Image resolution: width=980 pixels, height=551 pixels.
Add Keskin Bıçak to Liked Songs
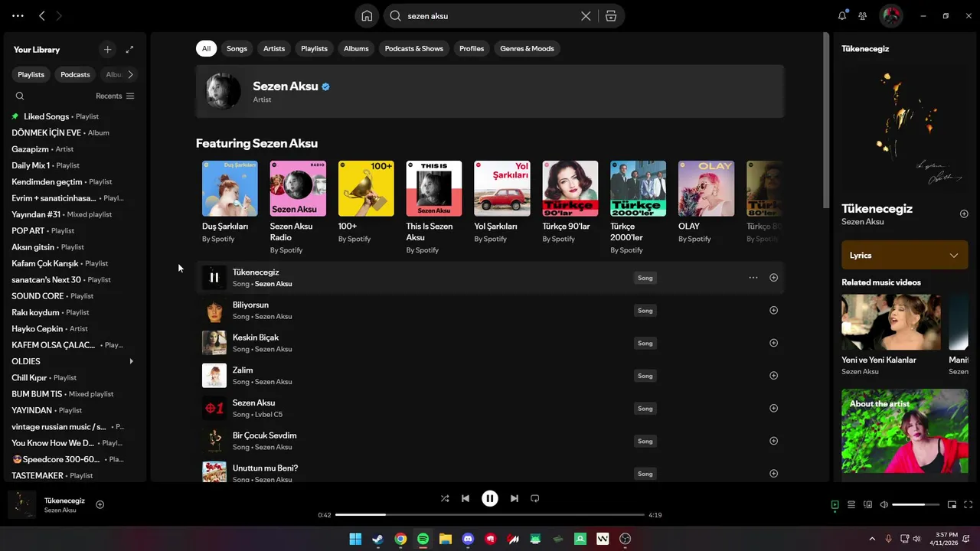click(x=773, y=343)
